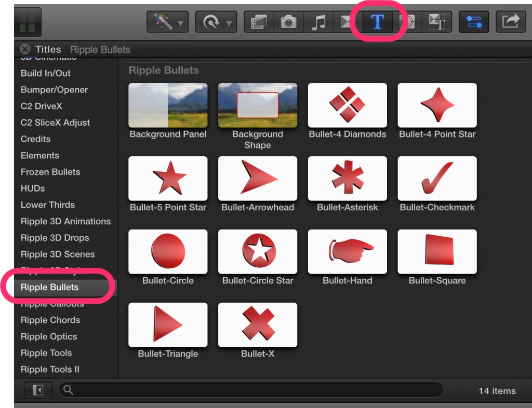Choose the Bullet-4 Diamonds thumbnail

pos(348,105)
